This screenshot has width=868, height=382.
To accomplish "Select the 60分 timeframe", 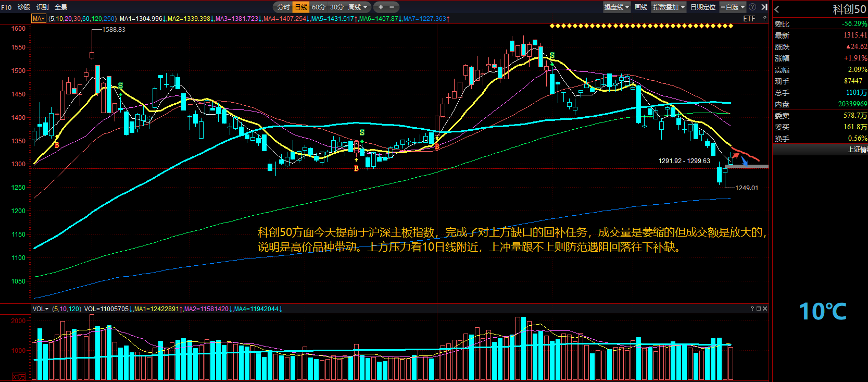I will tap(319, 7).
